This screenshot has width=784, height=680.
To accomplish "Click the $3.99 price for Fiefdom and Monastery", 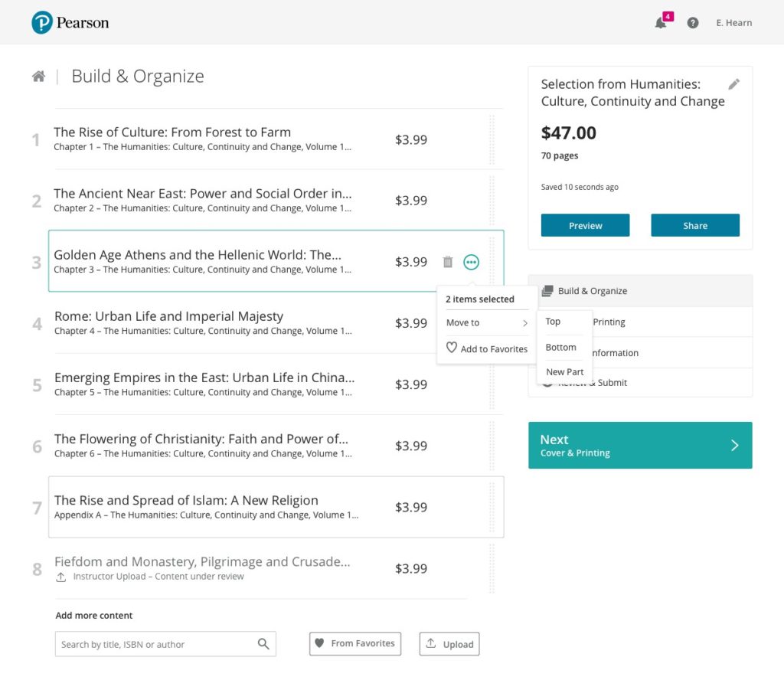I will (x=411, y=568).
